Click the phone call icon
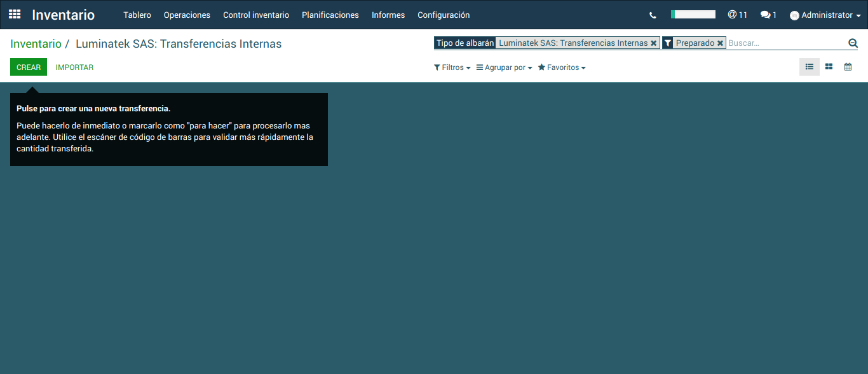Viewport: 868px width, 374px height. coord(653,15)
